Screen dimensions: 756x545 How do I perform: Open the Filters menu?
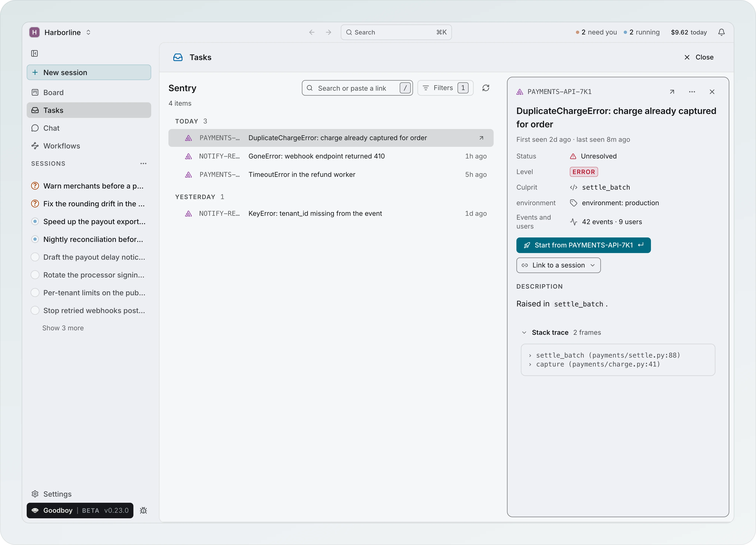coord(445,88)
